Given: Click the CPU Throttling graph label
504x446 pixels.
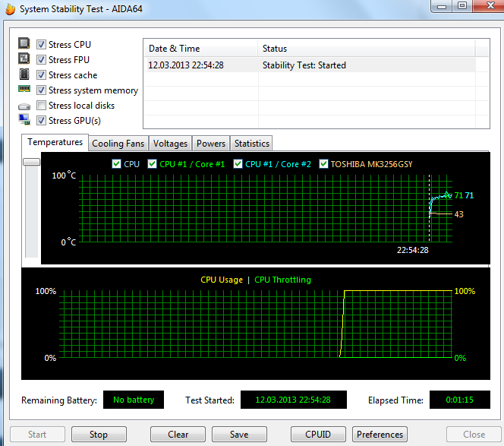Looking at the screenshot, I should pyautogui.click(x=282, y=280).
